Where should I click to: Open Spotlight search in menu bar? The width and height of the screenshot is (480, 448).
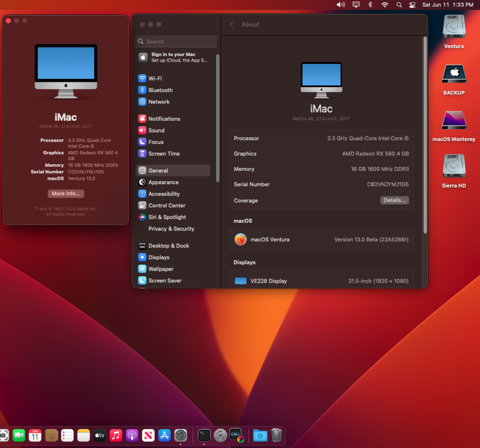(x=399, y=5)
